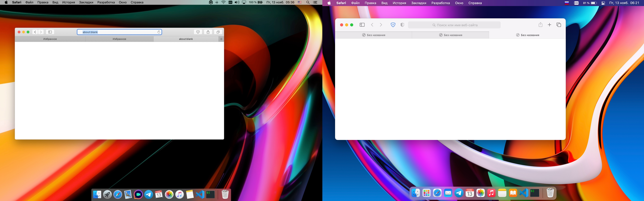The image size is (644, 201).
Task: Open the blue envelope Mail icon in Big Sur dock
Action: click(448, 193)
